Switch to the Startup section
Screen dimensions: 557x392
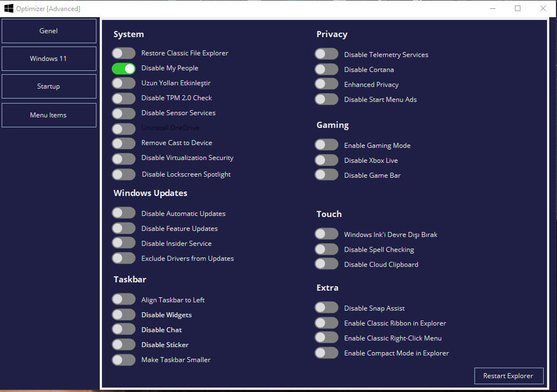(49, 86)
